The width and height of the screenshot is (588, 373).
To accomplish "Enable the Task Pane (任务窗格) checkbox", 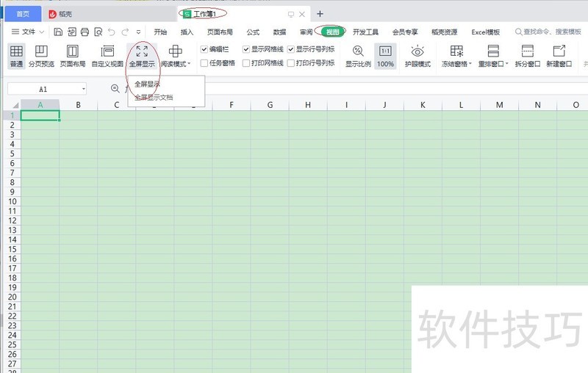I will 204,63.
